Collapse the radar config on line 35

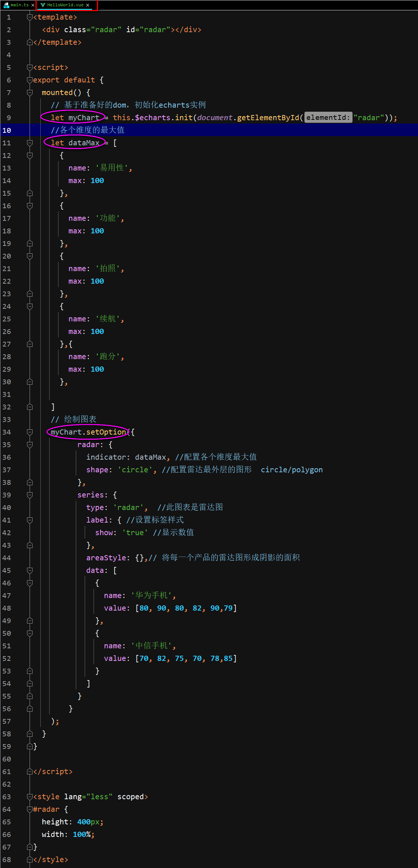click(30, 445)
